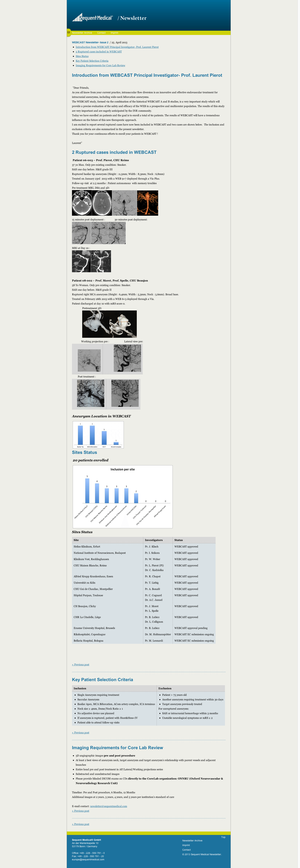Follow the Imaging Requirements for Core Lab link
Viewport: 300px width, 868px height.
tap(100, 65)
